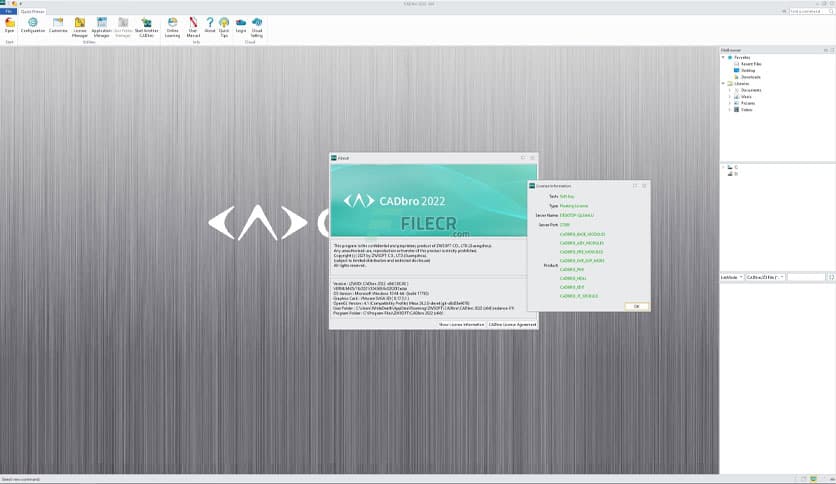Viewport: 836px width, 484px height.
Task: Select the Documents library
Action: coord(747,90)
